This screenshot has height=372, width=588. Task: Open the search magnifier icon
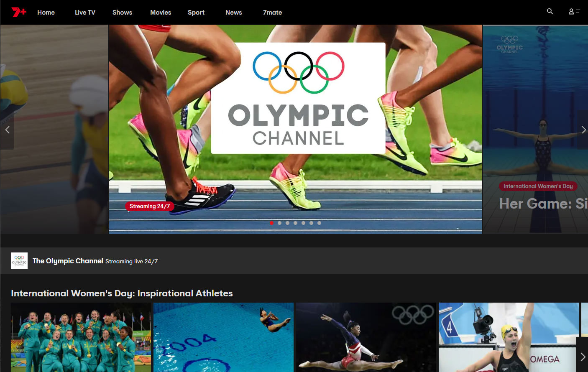[x=550, y=11]
